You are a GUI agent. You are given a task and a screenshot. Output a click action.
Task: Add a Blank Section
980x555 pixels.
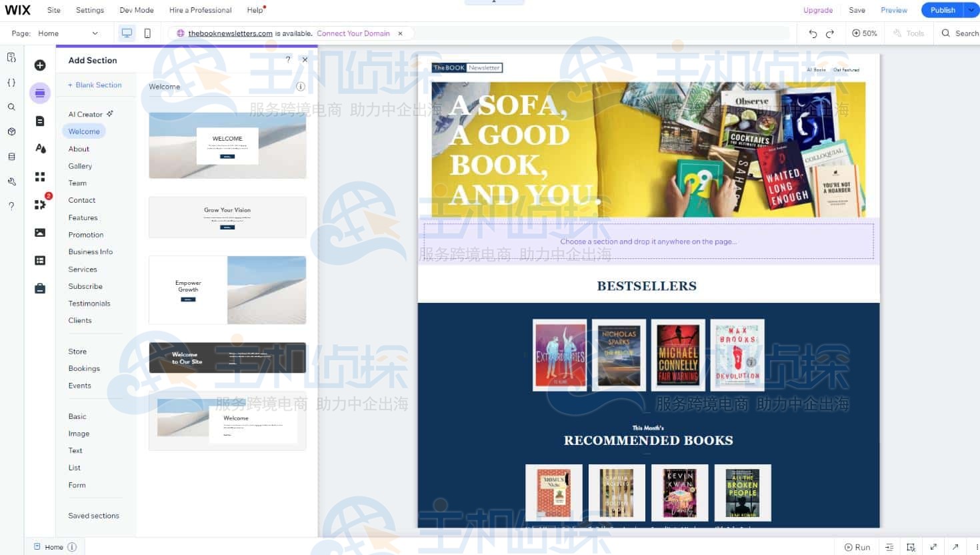point(95,85)
